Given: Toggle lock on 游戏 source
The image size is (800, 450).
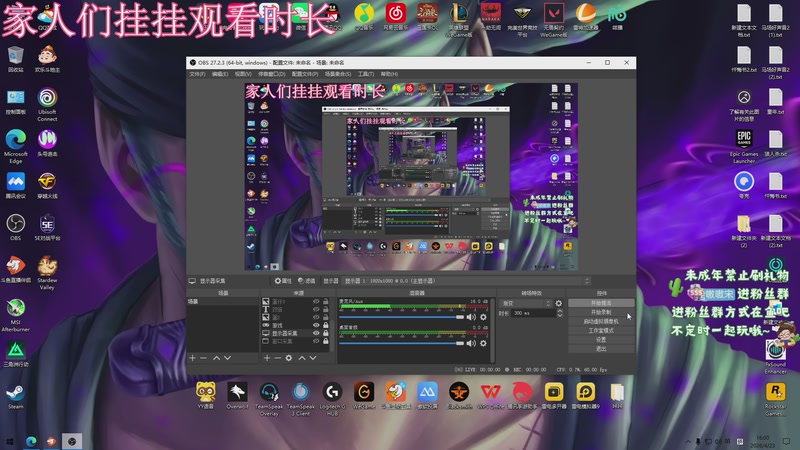Looking at the screenshot, I should (x=326, y=325).
